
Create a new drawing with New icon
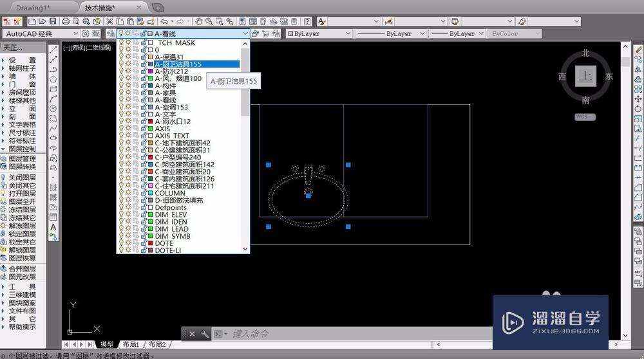(32, 21)
